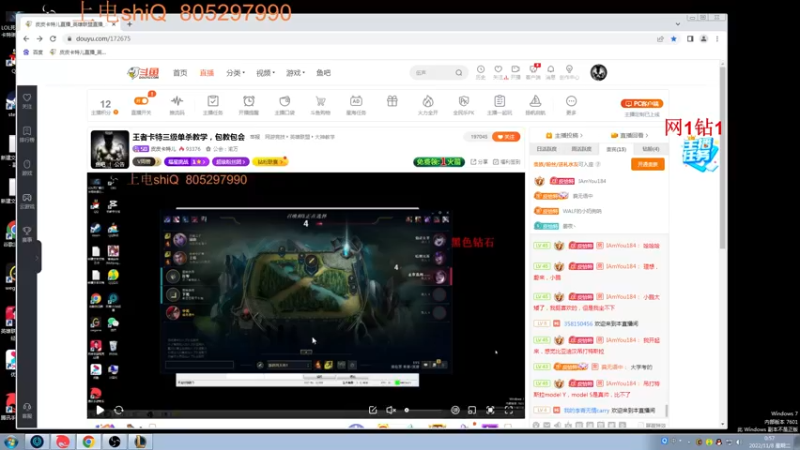800x450 pixels.
Task: Open the waveform stream code icon
Action: (177, 105)
